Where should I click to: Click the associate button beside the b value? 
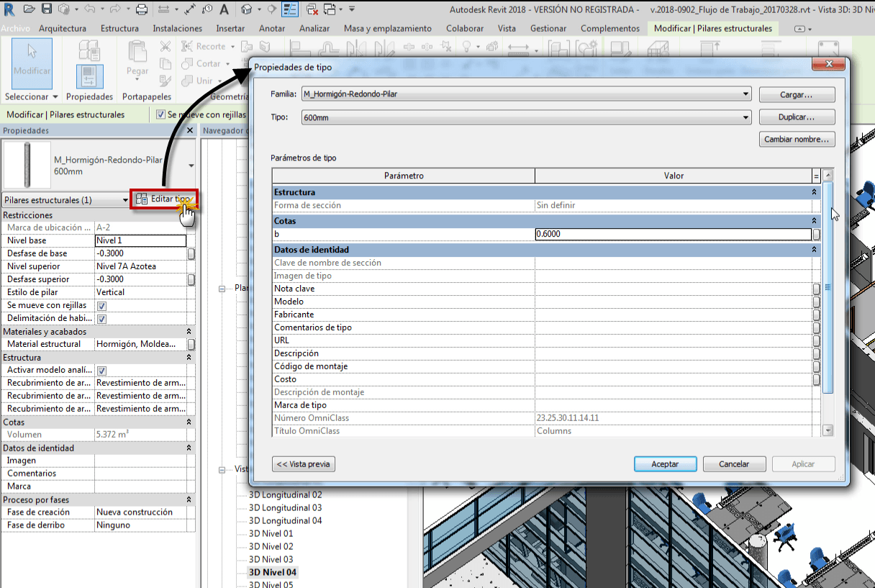pos(817,234)
